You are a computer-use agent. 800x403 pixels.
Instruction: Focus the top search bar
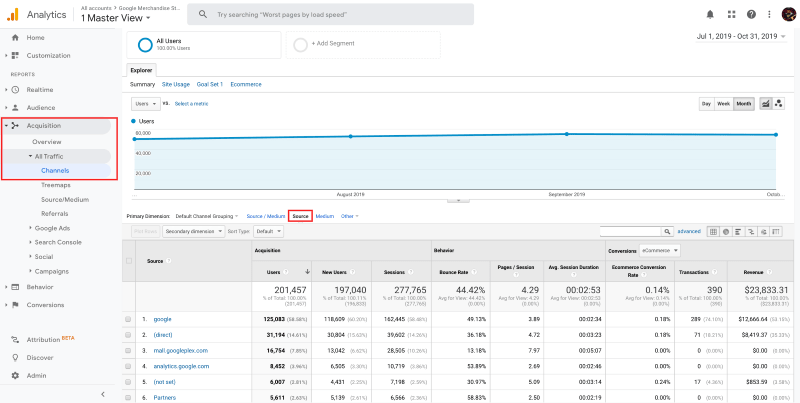click(x=331, y=14)
